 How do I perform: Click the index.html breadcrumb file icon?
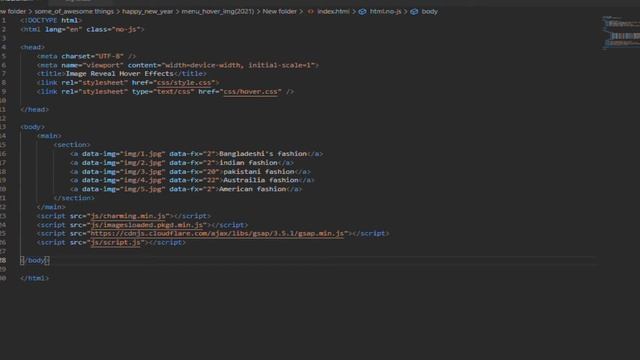[x=311, y=11]
